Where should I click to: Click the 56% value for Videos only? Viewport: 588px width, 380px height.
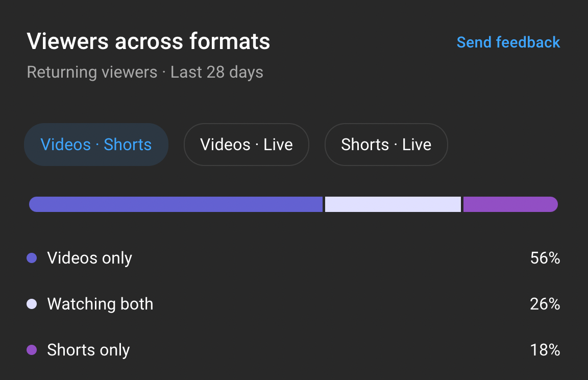(545, 258)
